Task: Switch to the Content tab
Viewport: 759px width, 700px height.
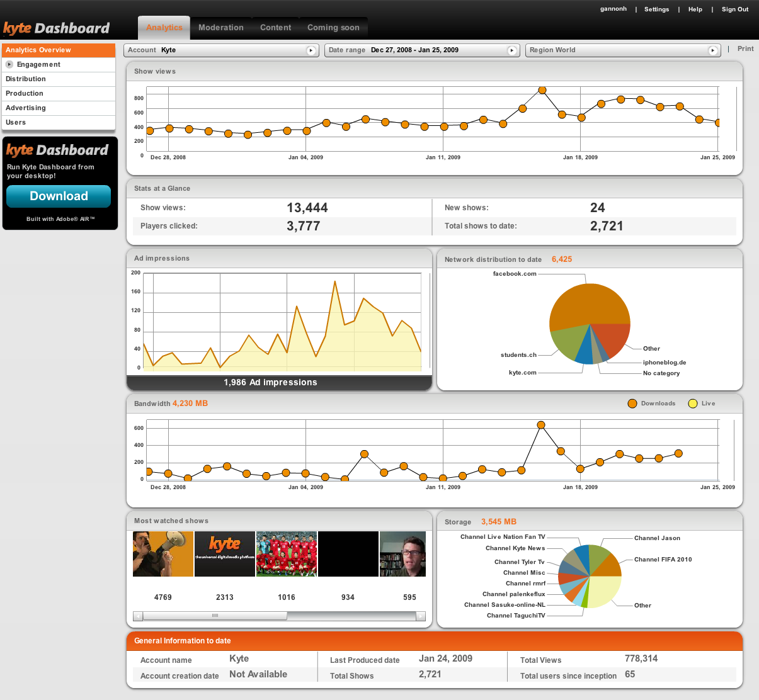Action: coord(275,28)
